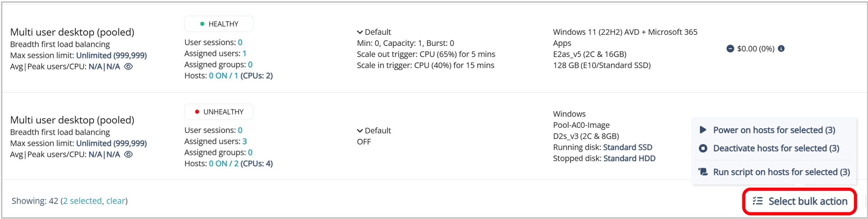Open the Select bulk action menu
The height and width of the screenshot is (219, 868).
(799, 201)
